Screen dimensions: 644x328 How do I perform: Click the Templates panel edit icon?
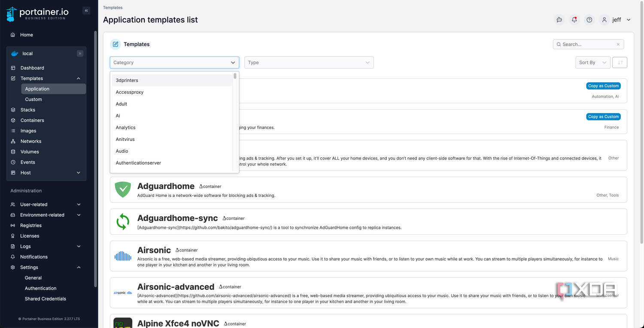(115, 44)
